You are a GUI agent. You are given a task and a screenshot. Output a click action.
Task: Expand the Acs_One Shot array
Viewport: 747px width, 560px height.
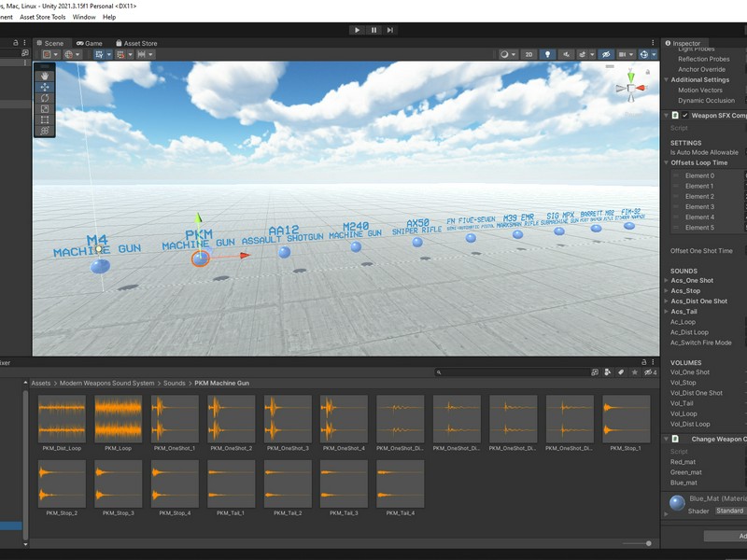667,281
